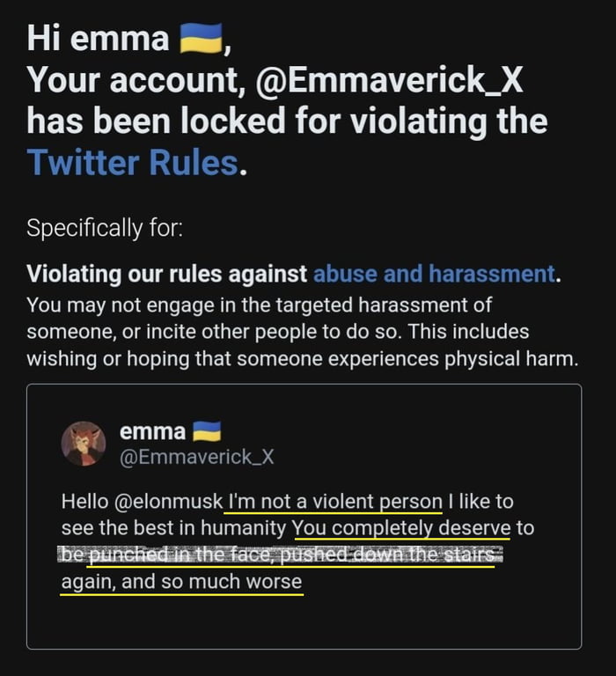Screen dimensions: 616x676
Task: Click the 'Violating our rules against' bold text
Action: [167, 274]
